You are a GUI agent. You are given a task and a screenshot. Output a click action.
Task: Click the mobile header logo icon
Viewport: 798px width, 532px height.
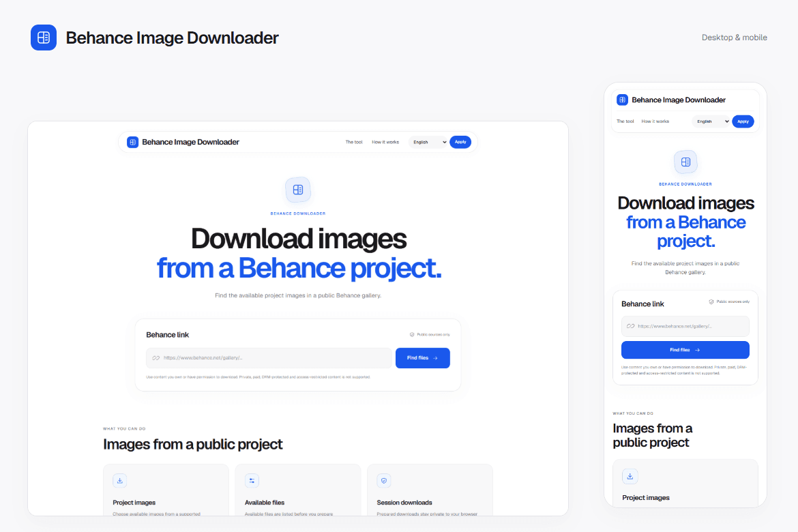click(622, 100)
